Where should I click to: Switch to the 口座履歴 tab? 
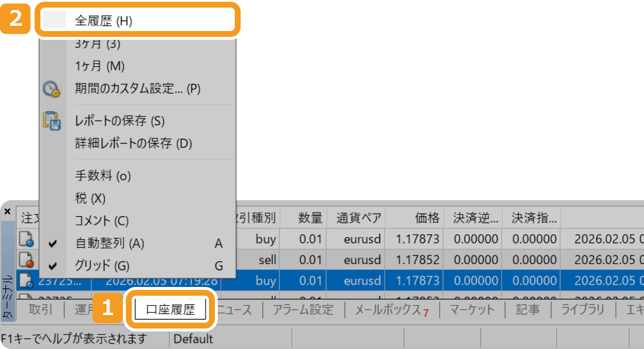tap(170, 310)
